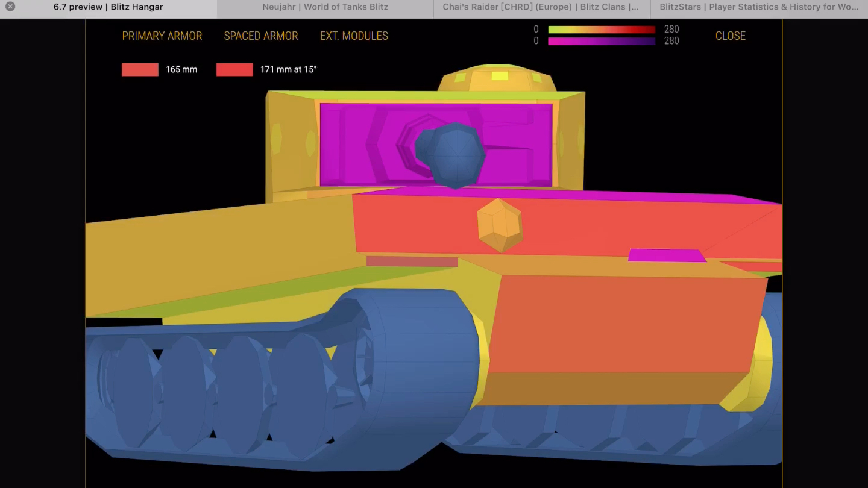This screenshot has height=488, width=868.
Task: Close the armor viewer
Action: click(731, 36)
